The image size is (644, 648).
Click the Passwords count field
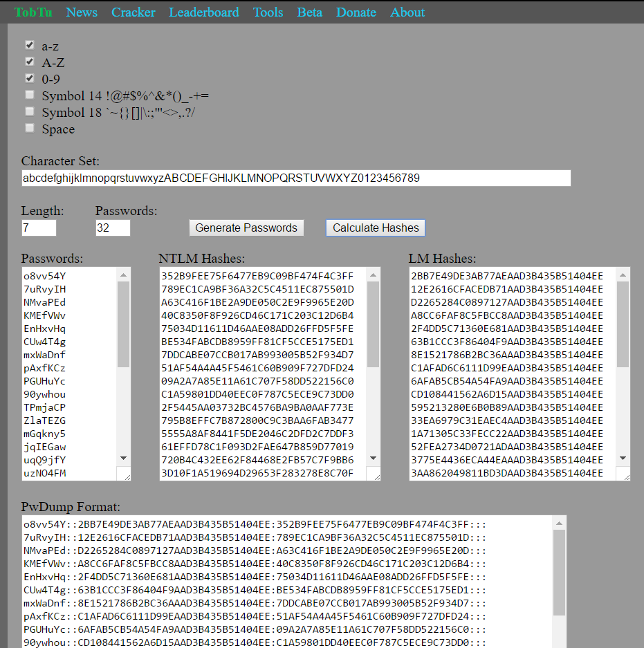coord(112,228)
